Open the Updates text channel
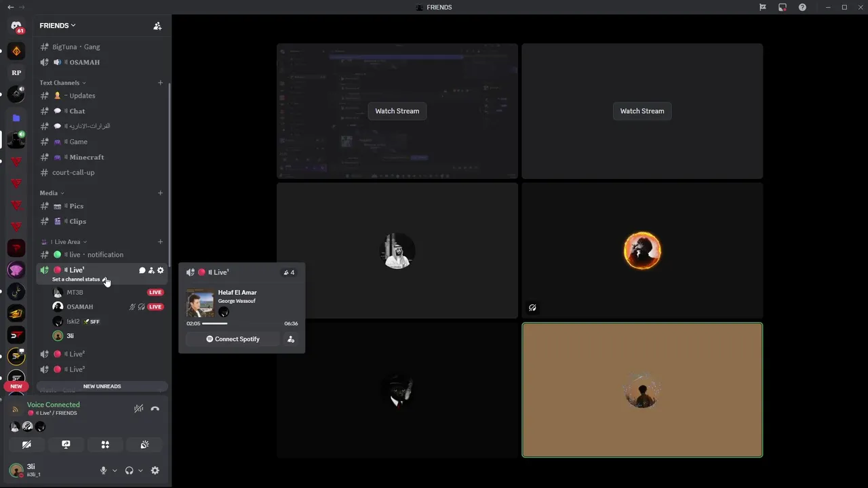 pos(102,96)
